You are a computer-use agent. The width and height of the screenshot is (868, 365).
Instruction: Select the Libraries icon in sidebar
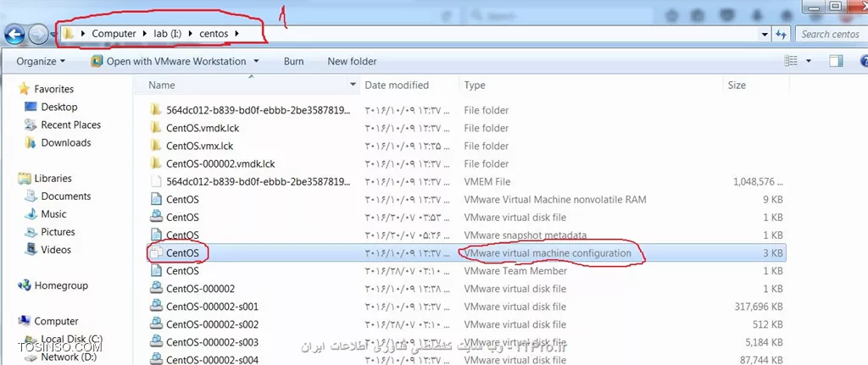[25, 178]
